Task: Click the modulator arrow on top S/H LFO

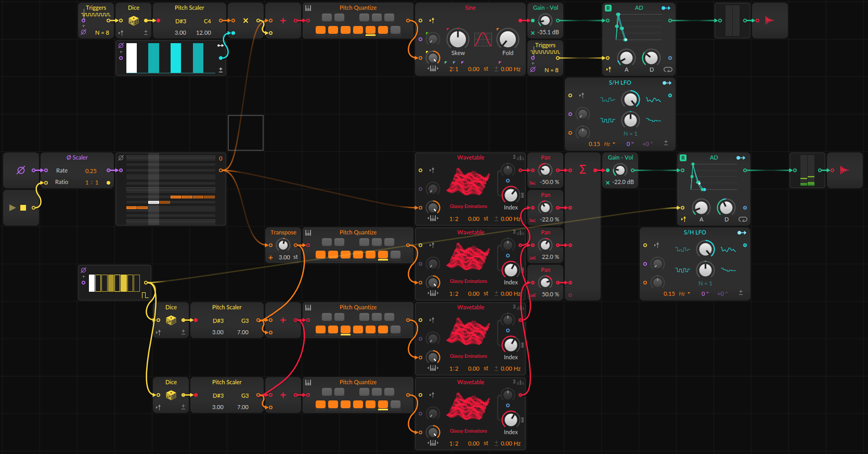Action: pos(667,83)
